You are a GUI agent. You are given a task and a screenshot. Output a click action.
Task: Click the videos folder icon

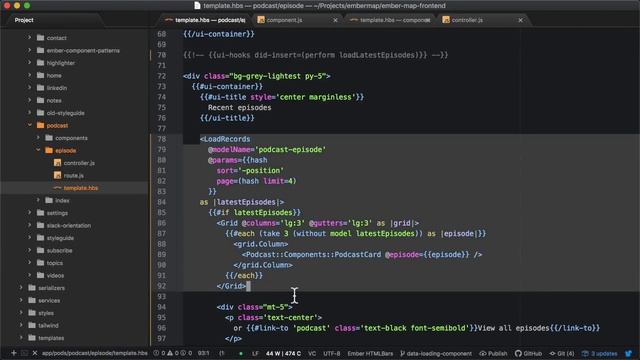[40, 275]
